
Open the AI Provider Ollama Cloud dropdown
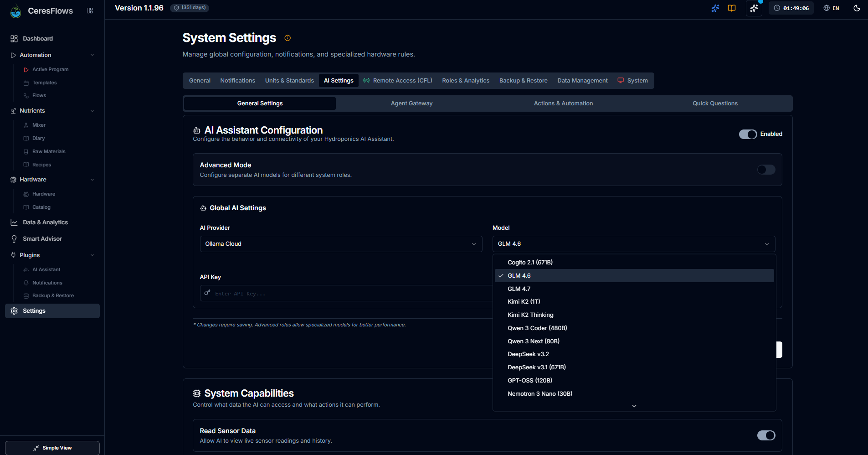(x=341, y=244)
